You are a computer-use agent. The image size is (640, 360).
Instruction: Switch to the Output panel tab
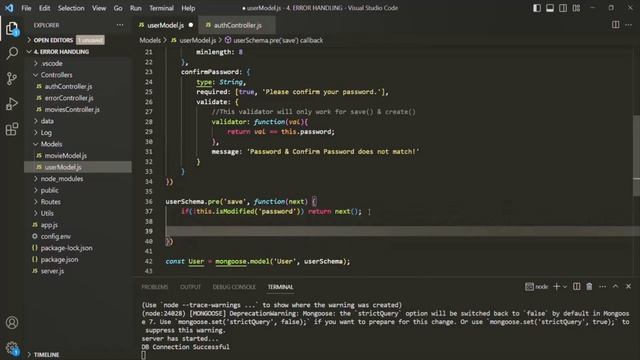(x=190, y=287)
